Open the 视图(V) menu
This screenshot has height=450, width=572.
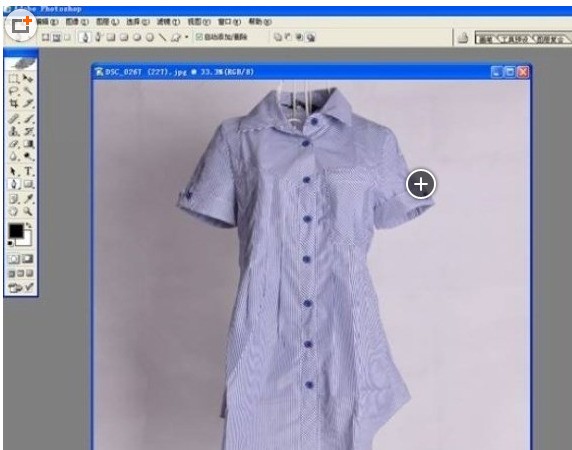199,22
